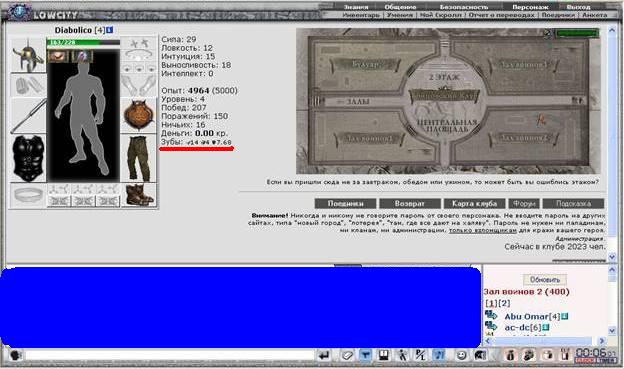
Task: Click the first active effect icon under health bar
Action: click(58, 56)
